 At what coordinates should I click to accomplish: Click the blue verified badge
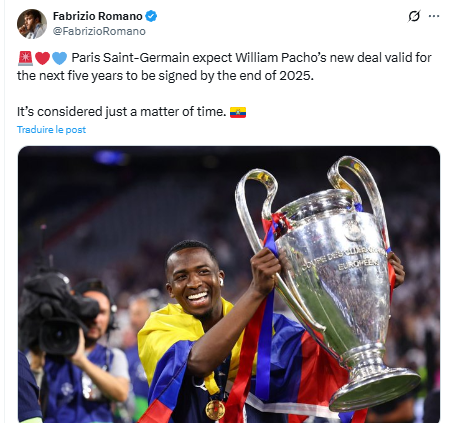(151, 16)
